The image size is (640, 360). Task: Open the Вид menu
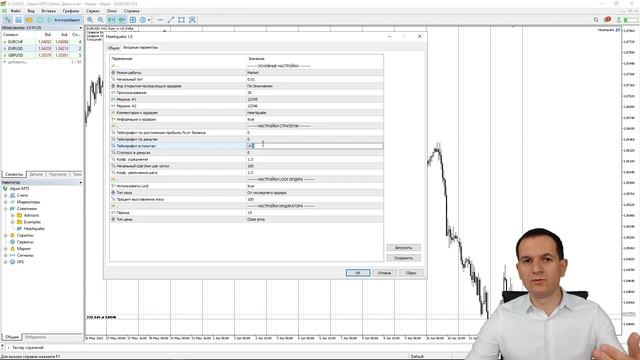(31, 11)
